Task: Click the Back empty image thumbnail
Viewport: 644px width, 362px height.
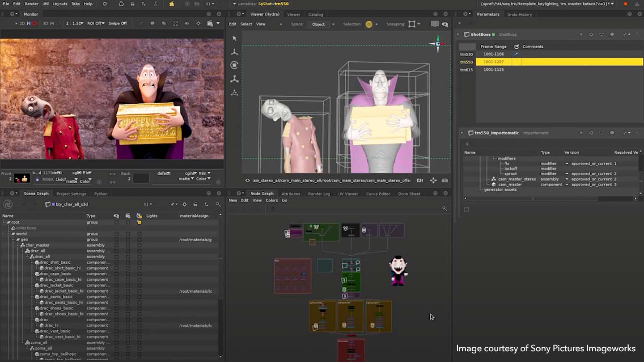Action: tap(141, 178)
